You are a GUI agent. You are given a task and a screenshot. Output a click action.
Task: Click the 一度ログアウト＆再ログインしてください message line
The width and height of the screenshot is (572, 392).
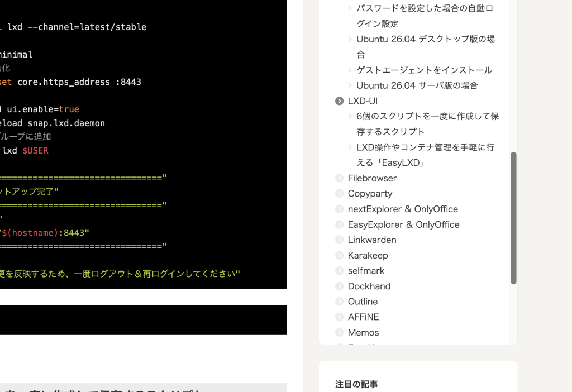(x=120, y=274)
